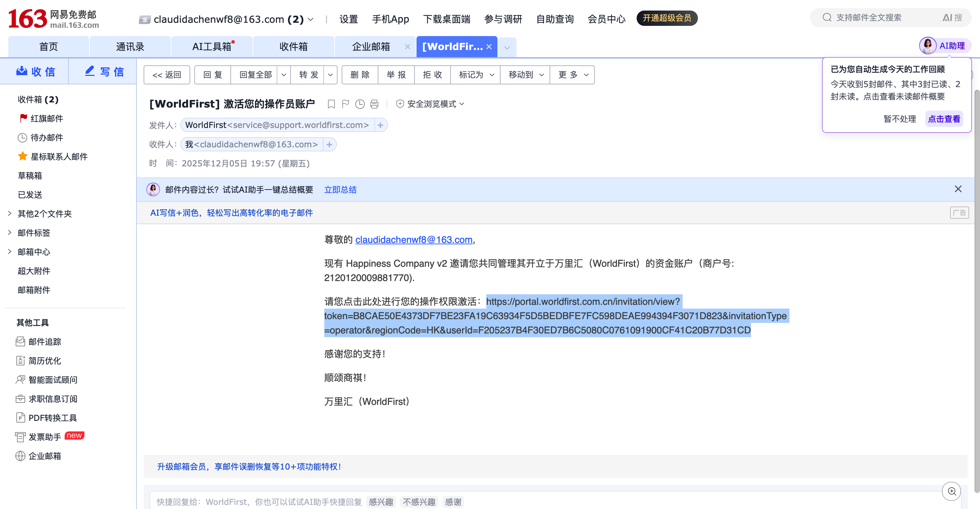Click the 收信 receive mail button
The width and height of the screenshot is (980, 509).
35,71
